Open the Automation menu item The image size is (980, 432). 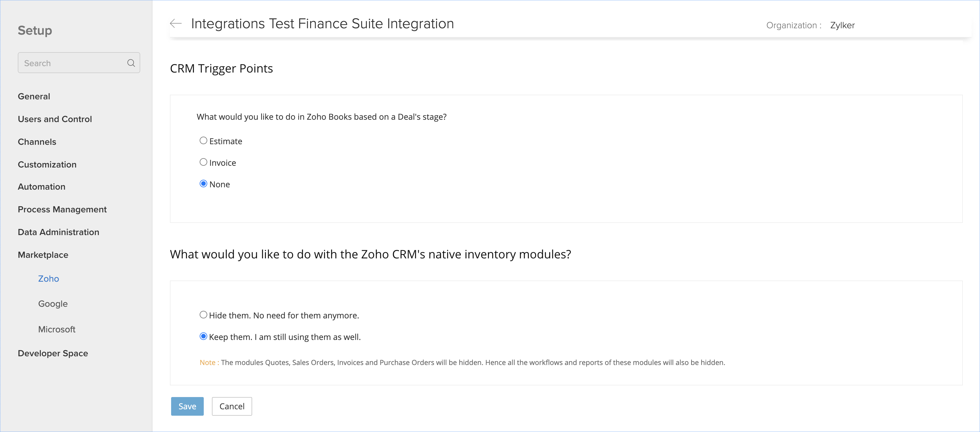[41, 187]
